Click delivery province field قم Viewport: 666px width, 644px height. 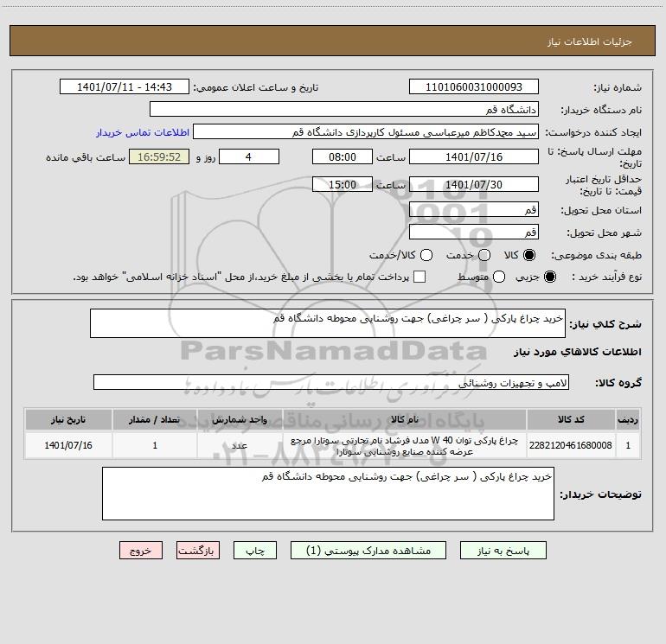point(474,210)
